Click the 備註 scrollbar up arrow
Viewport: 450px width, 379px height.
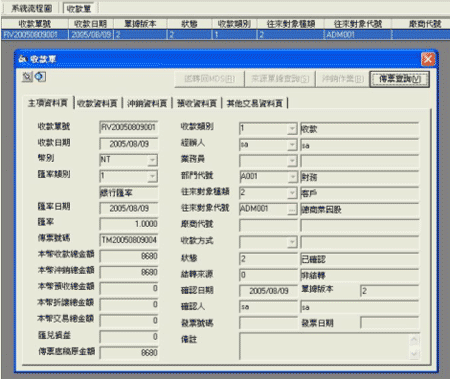[x=414, y=340]
